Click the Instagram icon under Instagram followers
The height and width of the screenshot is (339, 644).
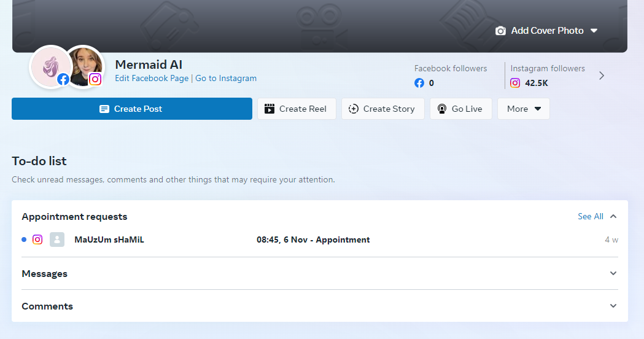515,83
